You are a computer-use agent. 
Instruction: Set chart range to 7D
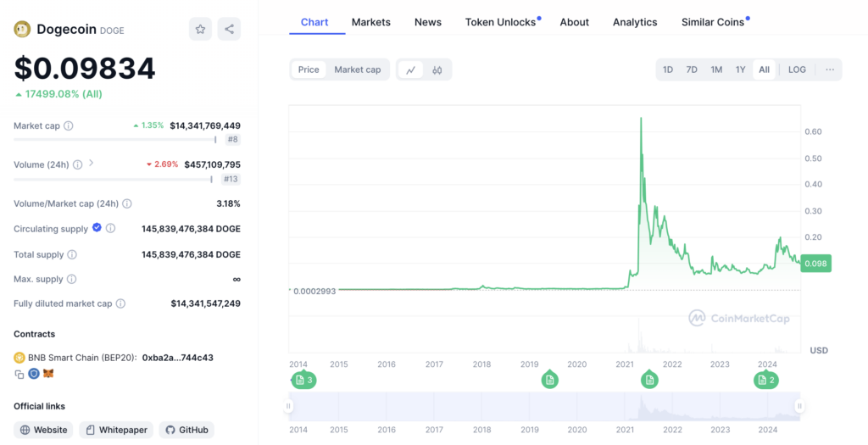pos(692,70)
